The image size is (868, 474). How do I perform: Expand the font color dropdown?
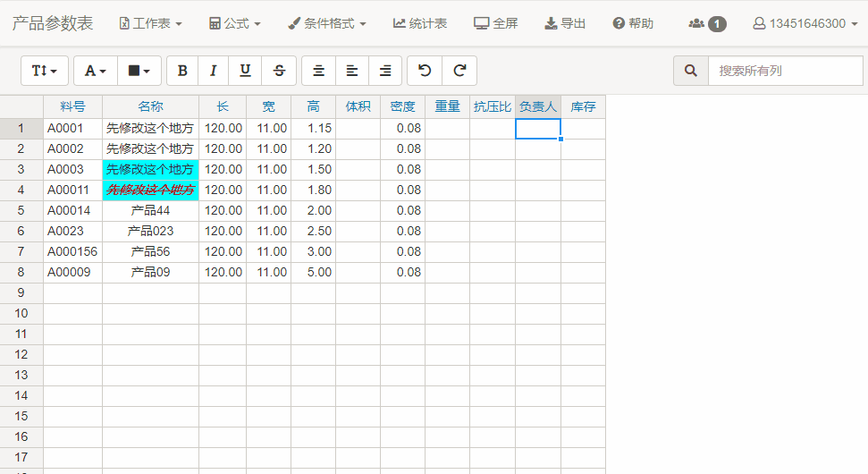pyautogui.click(x=95, y=71)
